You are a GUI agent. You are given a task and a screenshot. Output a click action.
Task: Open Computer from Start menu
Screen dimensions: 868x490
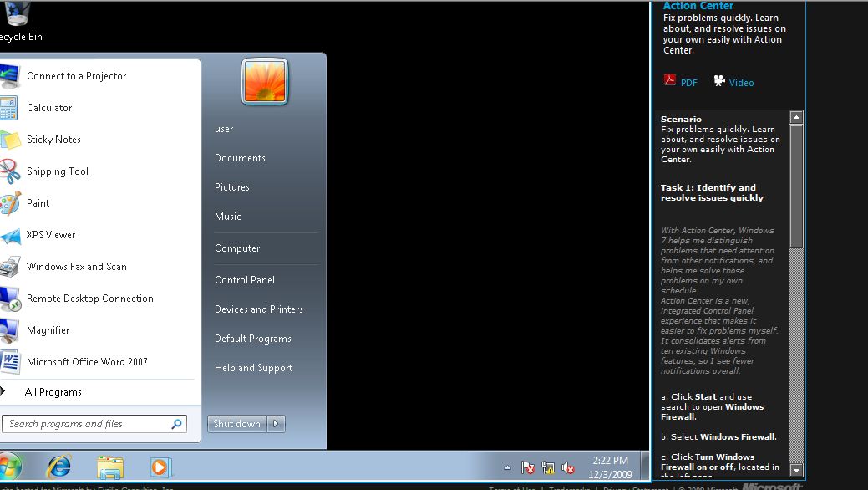tap(237, 248)
